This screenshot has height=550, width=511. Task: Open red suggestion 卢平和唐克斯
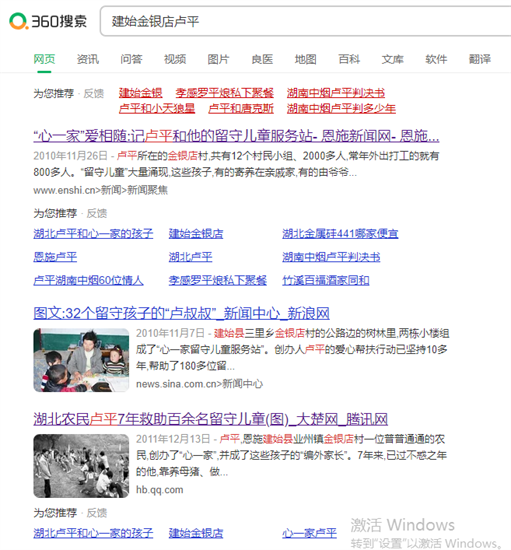(241, 108)
